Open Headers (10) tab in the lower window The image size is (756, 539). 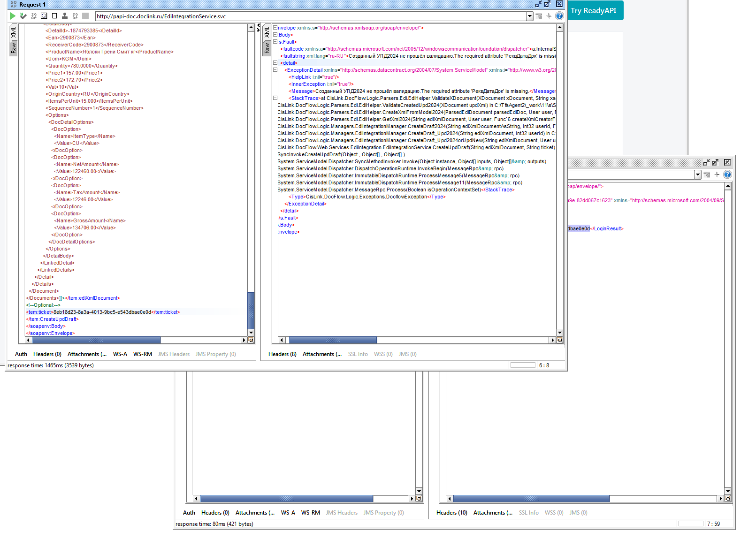(x=452, y=513)
